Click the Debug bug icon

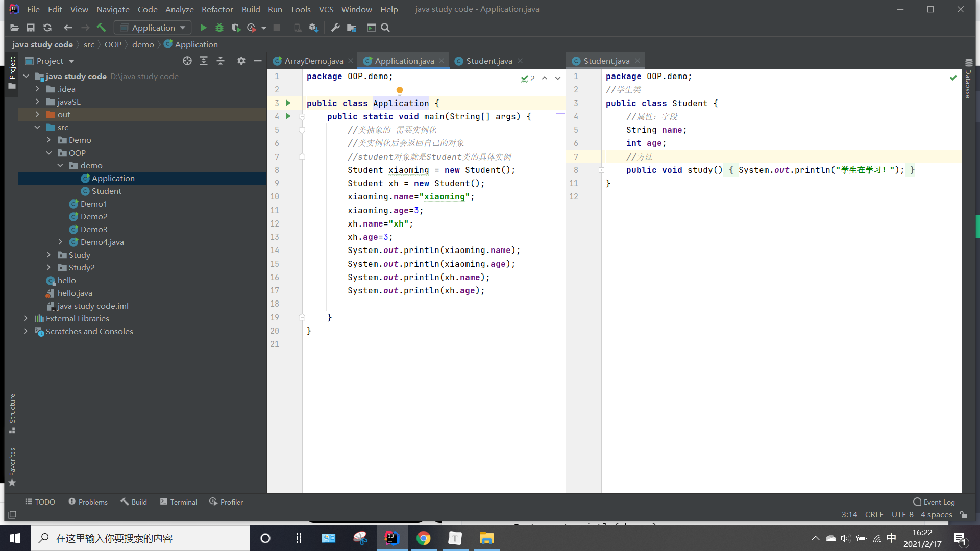[x=219, y=28]
